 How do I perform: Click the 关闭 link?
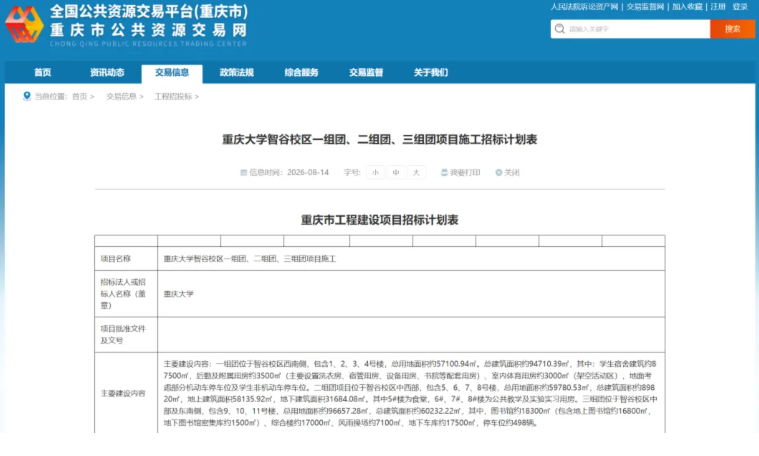pyautogui.click(x=512, y=172)
